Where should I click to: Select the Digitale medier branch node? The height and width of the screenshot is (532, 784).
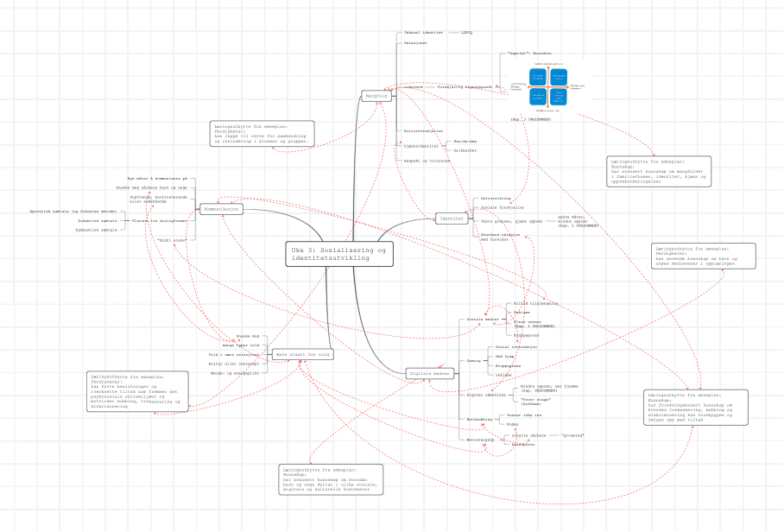tap(429, 373)
